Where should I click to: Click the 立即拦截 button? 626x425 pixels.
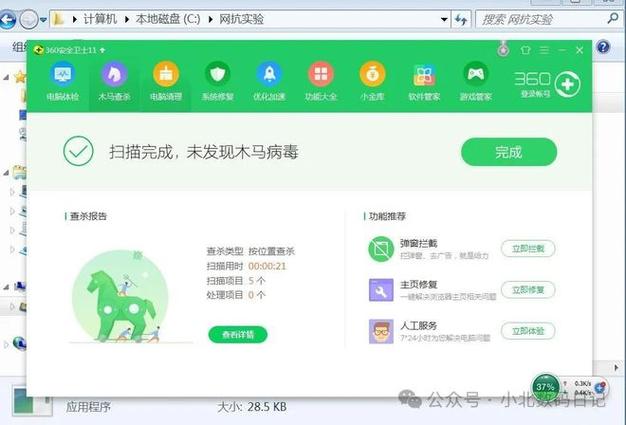coord(528,249)
